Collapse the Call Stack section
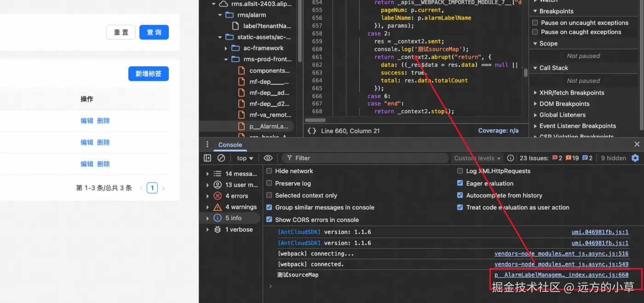This screenshot has width=644, height=303. pos(553,68)
